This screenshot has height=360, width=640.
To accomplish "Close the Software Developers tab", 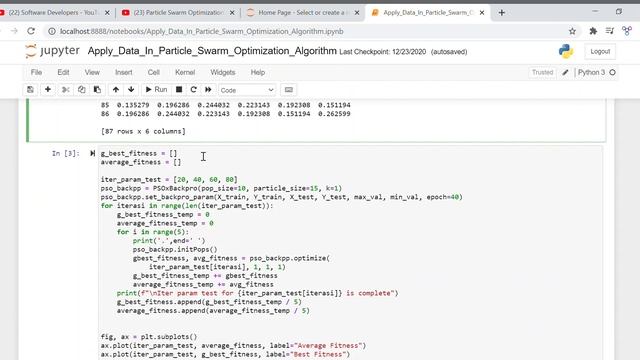I will (107, 13).
